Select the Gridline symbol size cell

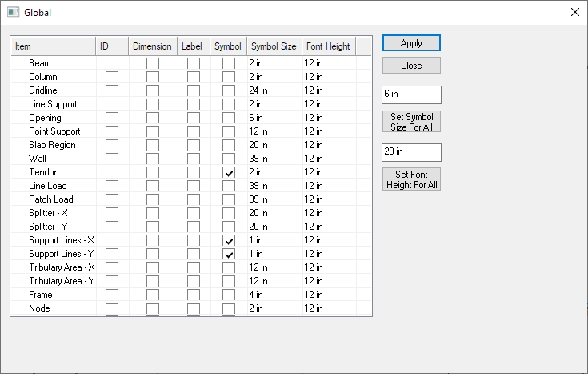pyautogui.click(x=272, y=90)
